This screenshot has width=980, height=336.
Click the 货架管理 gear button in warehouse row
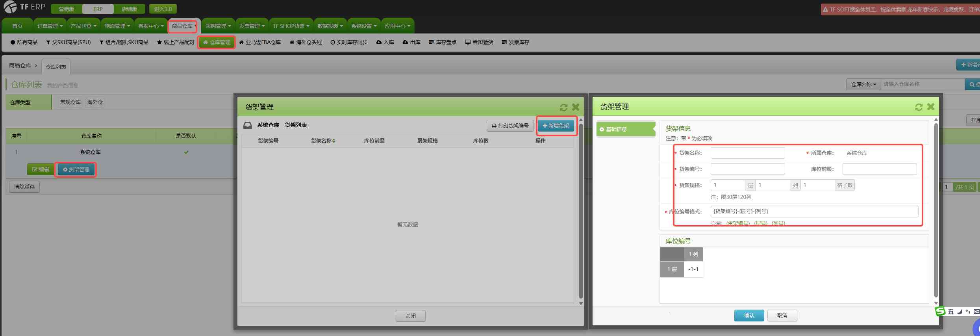click(76, 169)
